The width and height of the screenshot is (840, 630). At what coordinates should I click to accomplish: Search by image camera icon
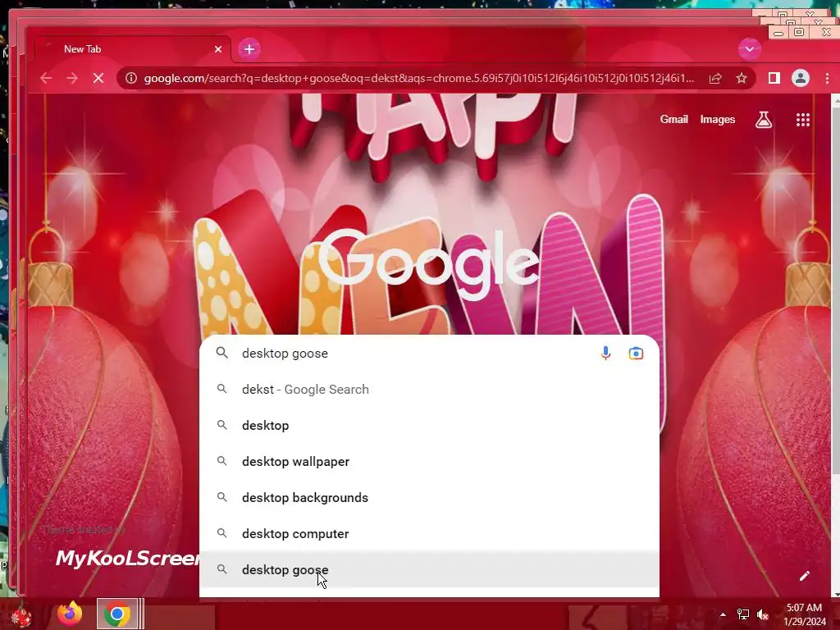(x=636, y=353)
